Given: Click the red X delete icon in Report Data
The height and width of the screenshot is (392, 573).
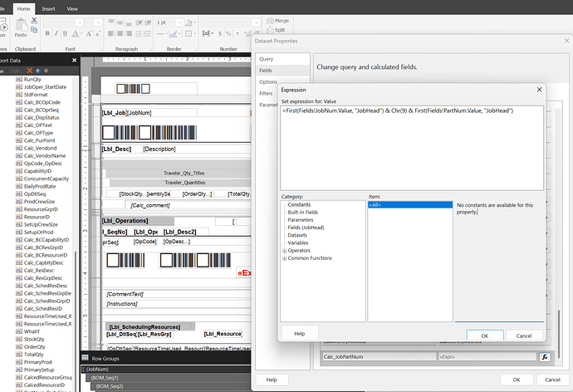Looking at the screenshot, I should point(30,71).
